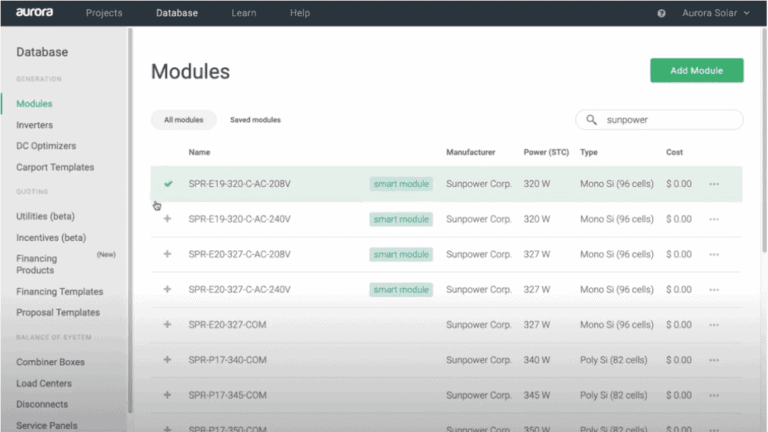Click smart module tag on SPR-E19-320-C-AC-208V
The height and width of the screenshot is (432, 768).
point(401,184)
